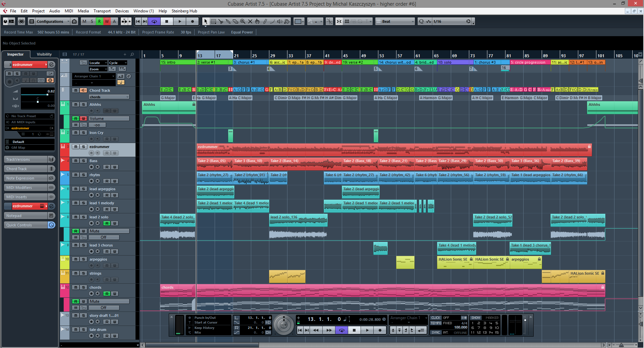644x348 pixels.
Task: Toggle Auto-Scroll button in toolbar
Action: [x=124, y=21]
